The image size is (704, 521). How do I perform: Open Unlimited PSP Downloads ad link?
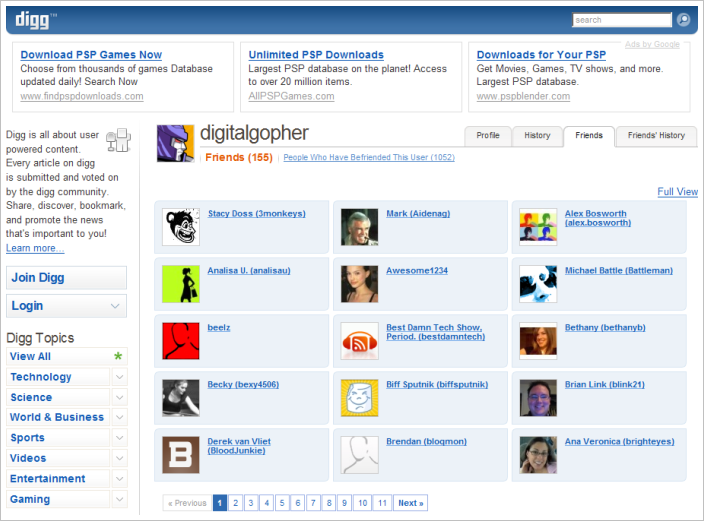point(316,55)
